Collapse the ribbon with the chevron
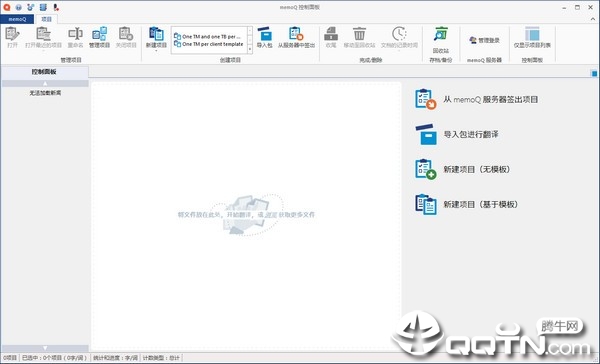600x364 pixels. 593,19
